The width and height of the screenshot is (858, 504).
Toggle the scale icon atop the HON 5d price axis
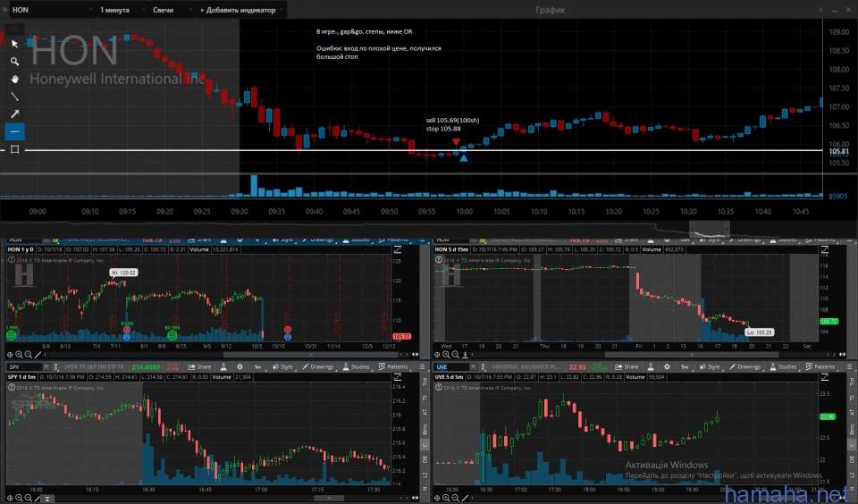825,249
